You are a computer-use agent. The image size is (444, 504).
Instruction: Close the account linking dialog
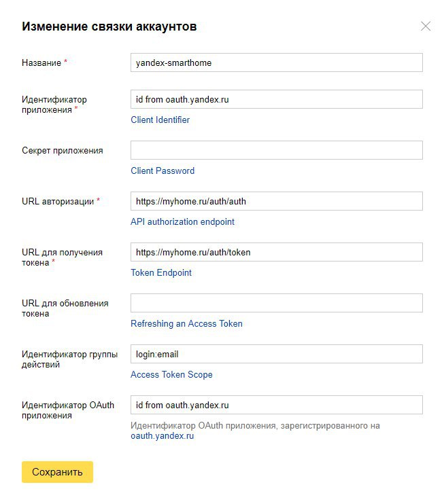[426, 26]
